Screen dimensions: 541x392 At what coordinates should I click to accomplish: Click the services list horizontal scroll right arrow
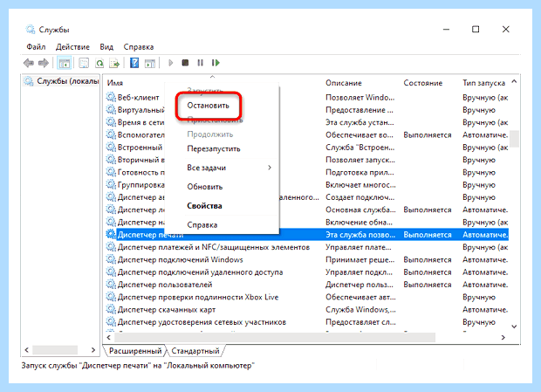[x=503, y=338]
